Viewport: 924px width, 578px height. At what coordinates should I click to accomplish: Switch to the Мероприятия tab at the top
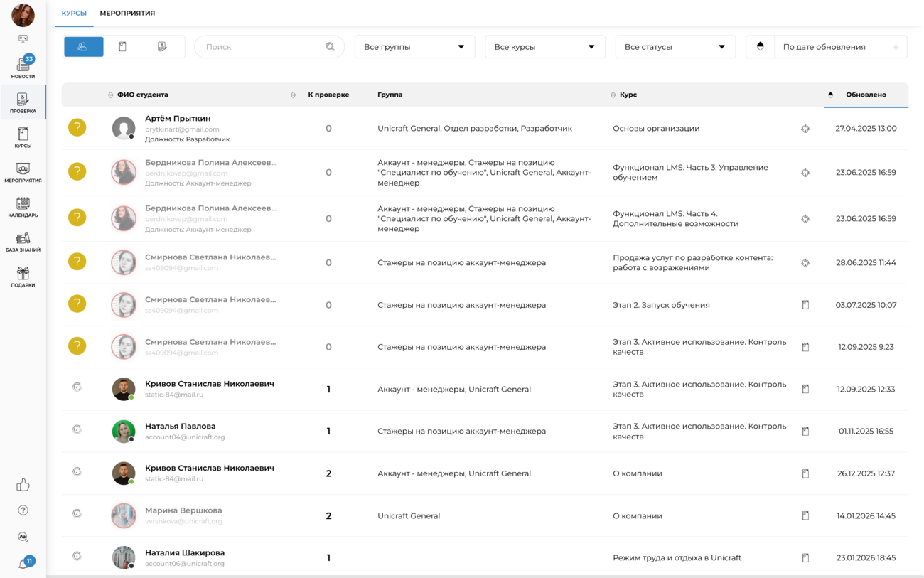(127, 14)
